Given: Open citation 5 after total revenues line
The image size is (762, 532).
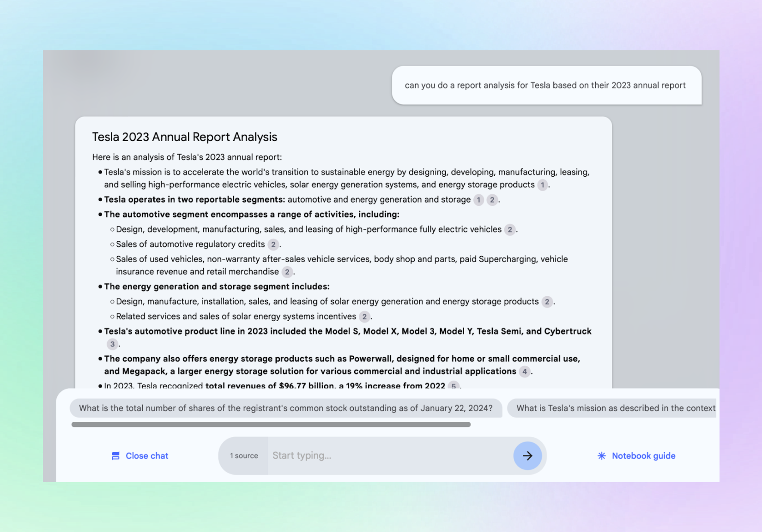Looking at the screenshot, I should (454, 386).
